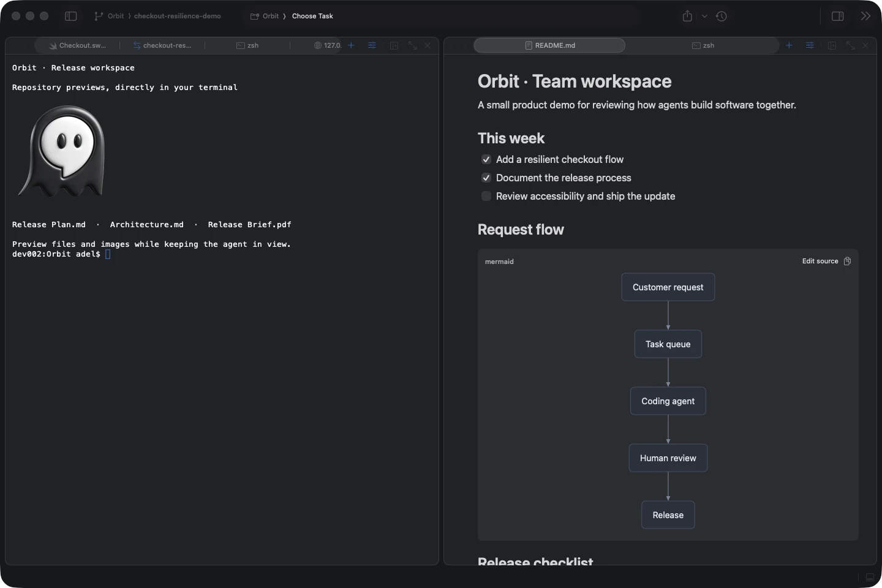The height and width of the screenshot is (588, 882).
Task: Click Edit source on the mermaid diagram
Action: pyautogui.click(x=820, y=261)
